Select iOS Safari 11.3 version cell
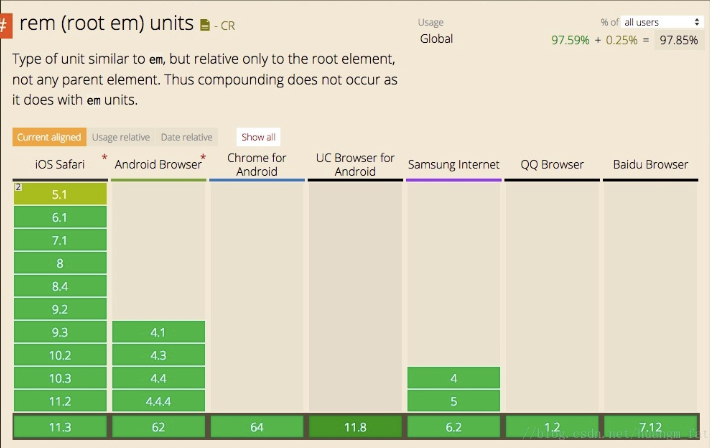Screen dimensions: 710x448 60,427
